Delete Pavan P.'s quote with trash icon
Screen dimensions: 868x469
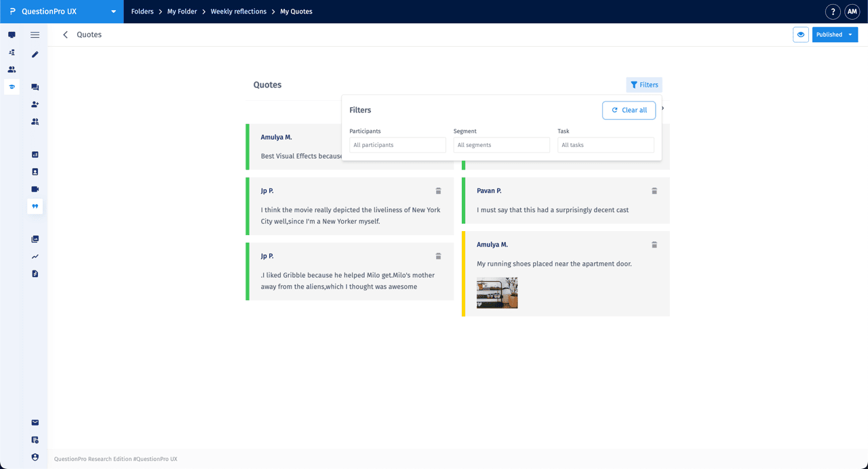point(654,191)
